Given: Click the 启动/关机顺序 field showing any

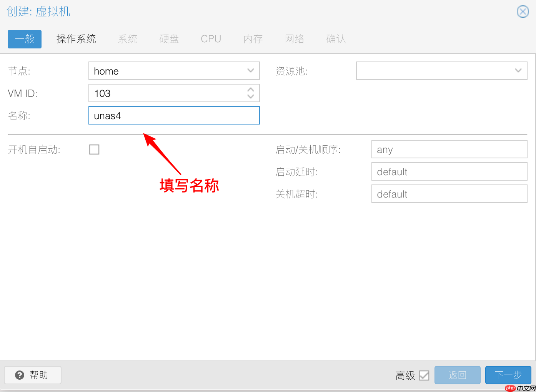Looking at the screenshot, I should click(449, 149).
